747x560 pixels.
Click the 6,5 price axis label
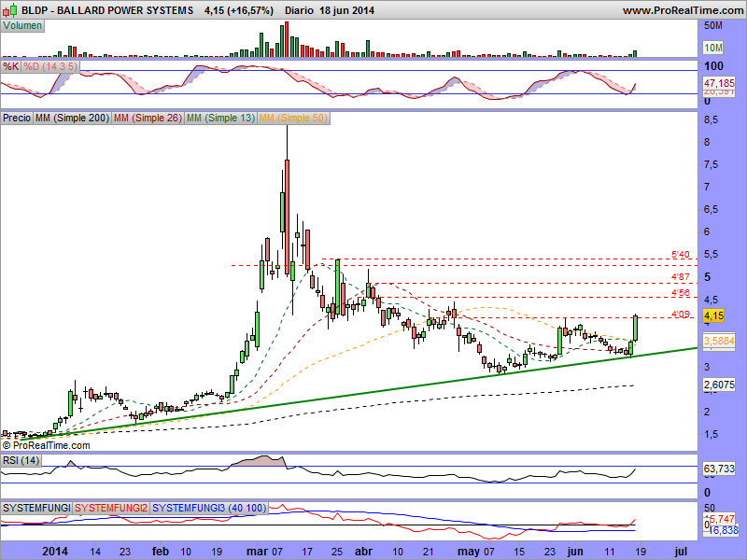pyautogui.click(x=711, y=209)
